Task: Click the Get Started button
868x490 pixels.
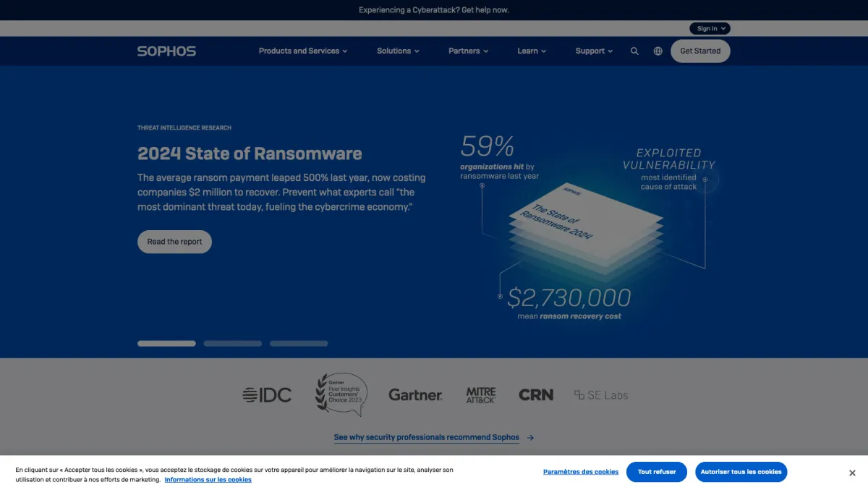Action: [x=700, y=51]
